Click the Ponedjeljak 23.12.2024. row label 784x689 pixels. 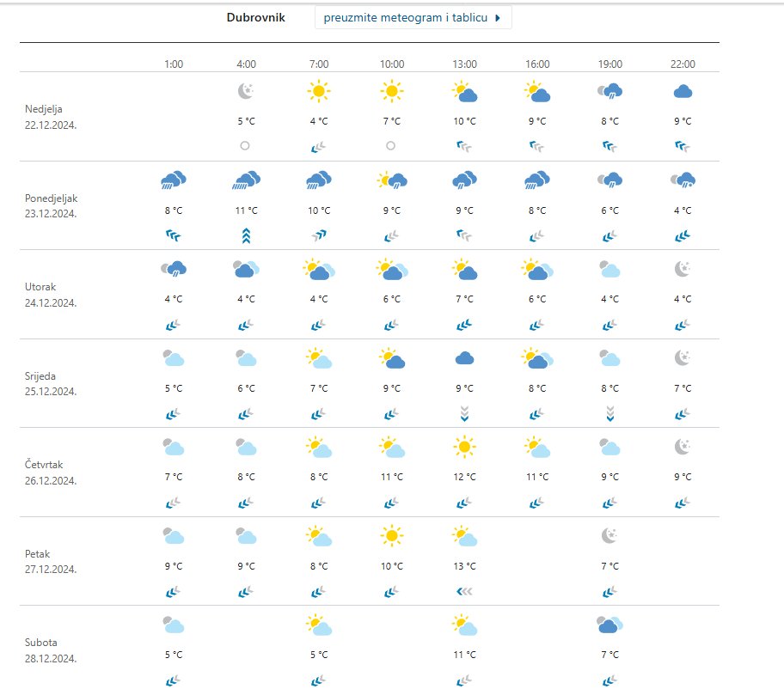(x=52, y=205)
